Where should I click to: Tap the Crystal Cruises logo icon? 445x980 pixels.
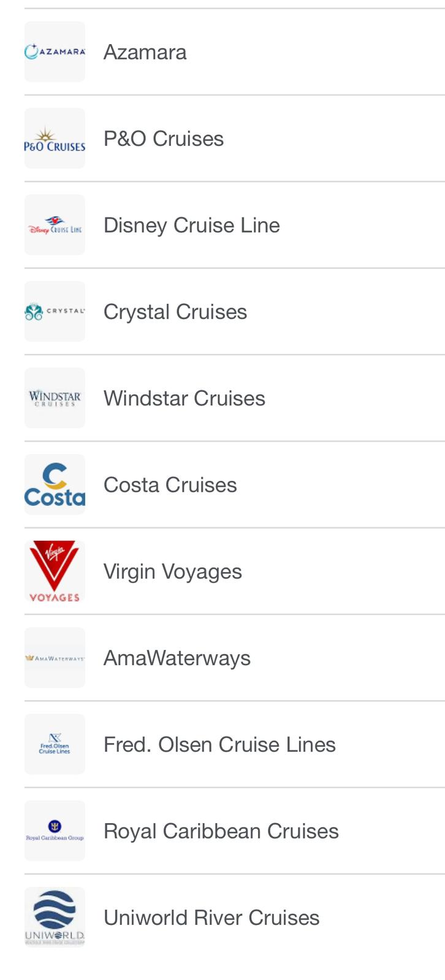(x=55, y=311)
